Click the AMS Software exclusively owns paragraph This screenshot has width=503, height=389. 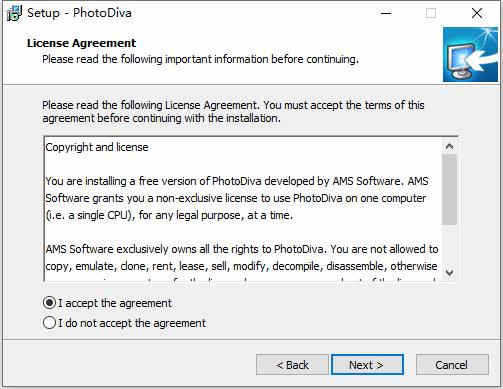tap(242, 258)
